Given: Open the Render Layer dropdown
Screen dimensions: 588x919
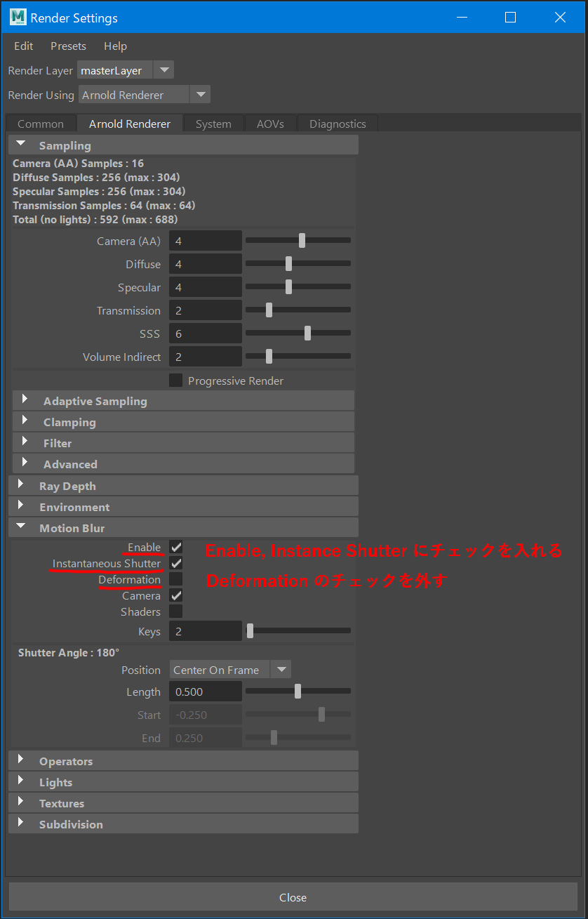Looking at the screenshot, I should pyautogui.click(x=163, y=70).
